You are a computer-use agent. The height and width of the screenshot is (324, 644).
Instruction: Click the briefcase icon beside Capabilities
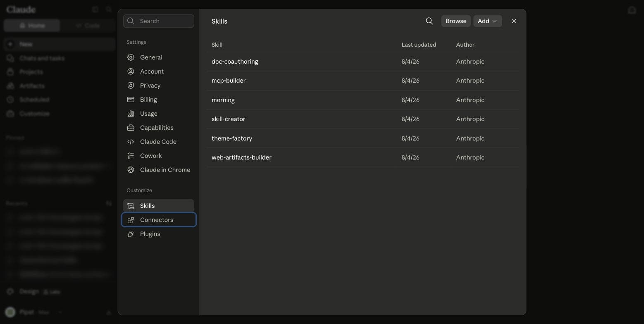[x=131, y=128]
